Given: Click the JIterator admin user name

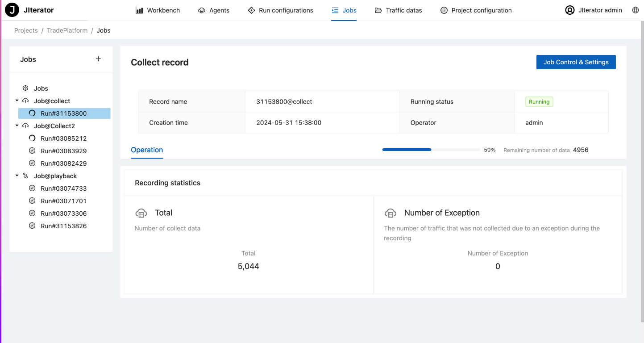Looking at the screenshot, I should pos(600,10).
